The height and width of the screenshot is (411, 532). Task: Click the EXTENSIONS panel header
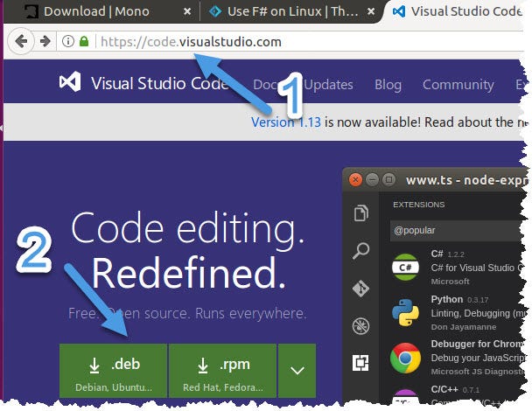[x=418, y=205]
